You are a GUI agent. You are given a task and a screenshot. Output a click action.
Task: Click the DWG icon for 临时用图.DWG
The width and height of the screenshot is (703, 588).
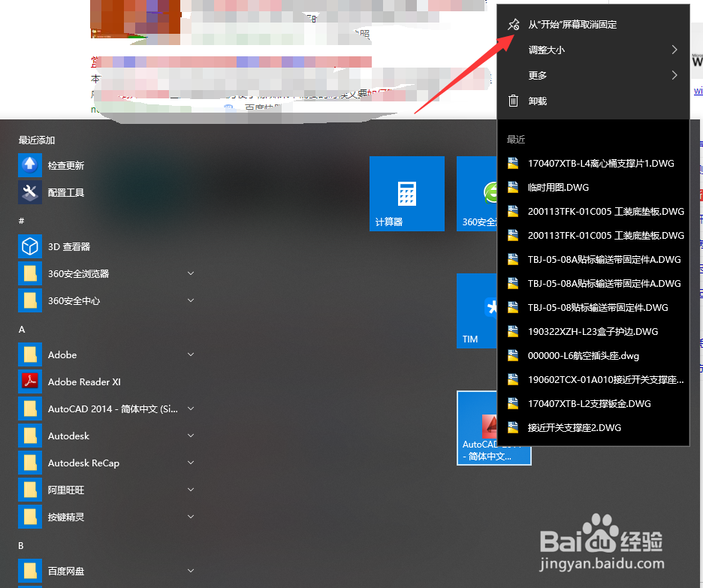tap(513, 187)
